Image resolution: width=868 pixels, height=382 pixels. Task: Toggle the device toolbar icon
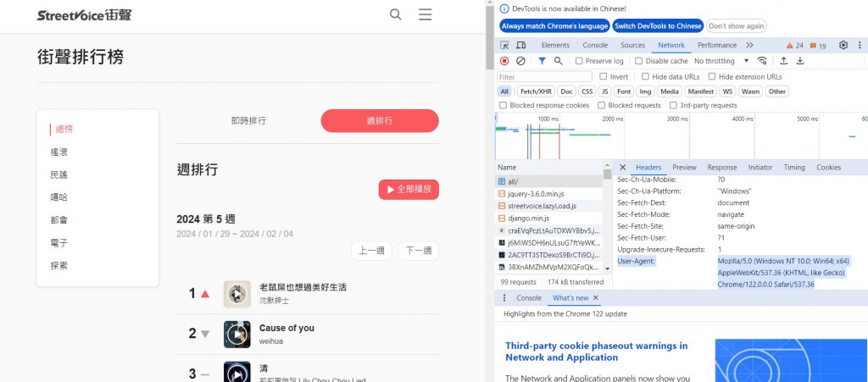521,46
